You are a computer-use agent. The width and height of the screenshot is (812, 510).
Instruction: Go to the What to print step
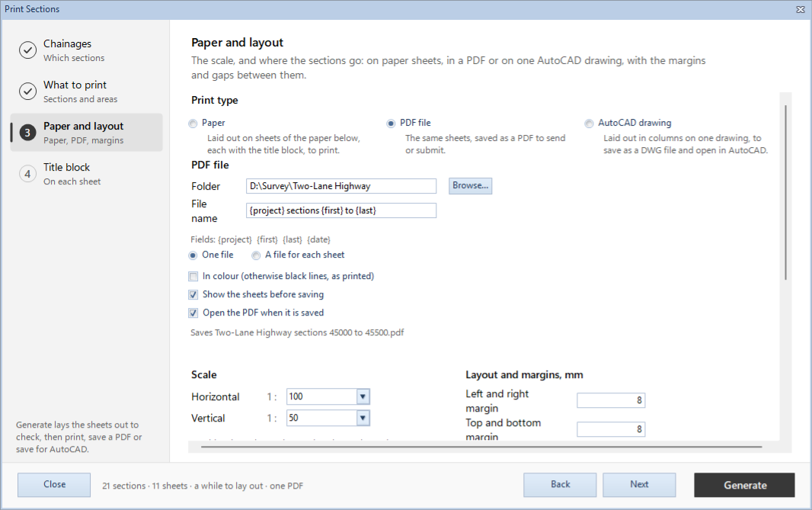[87, 91]
